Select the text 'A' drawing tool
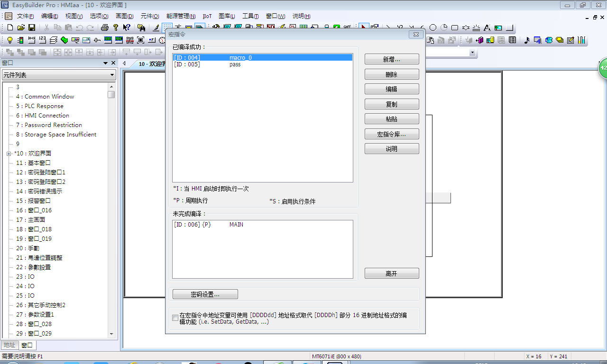Viewport: 607px width, 364px height. 487,27
